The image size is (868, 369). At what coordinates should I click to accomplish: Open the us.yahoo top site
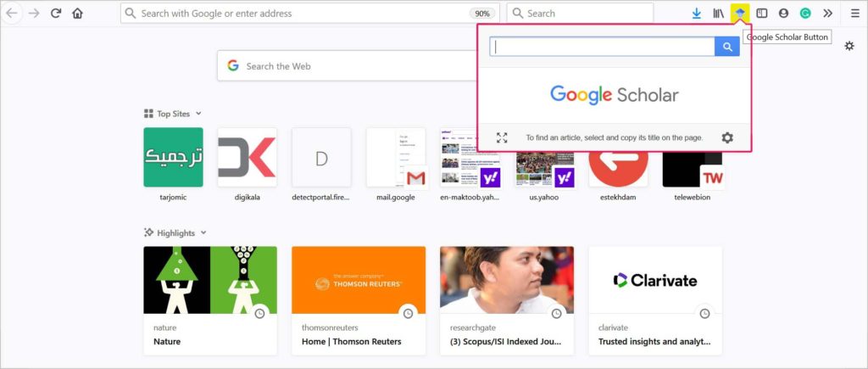(x=544, y=165)
